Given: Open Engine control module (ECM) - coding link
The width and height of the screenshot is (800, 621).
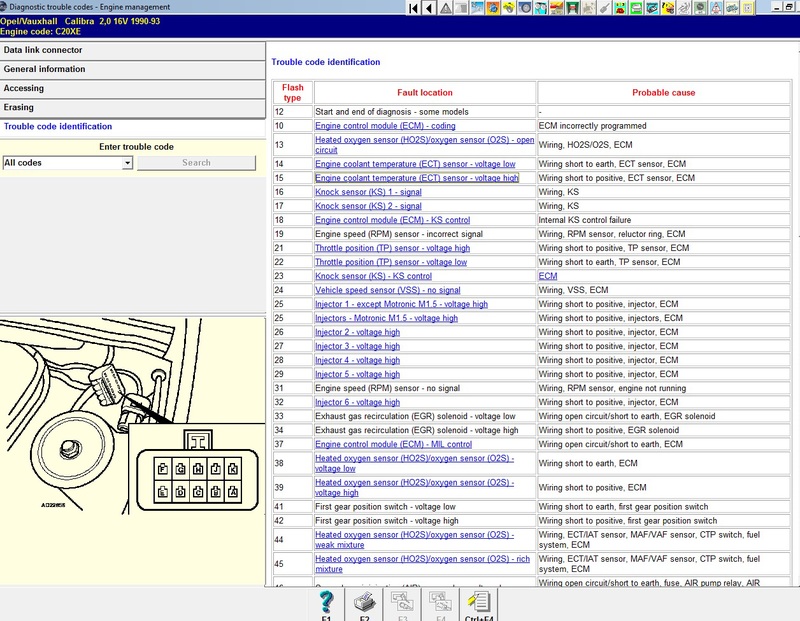Looking at the screenshot, I should (x=385, y=126).
